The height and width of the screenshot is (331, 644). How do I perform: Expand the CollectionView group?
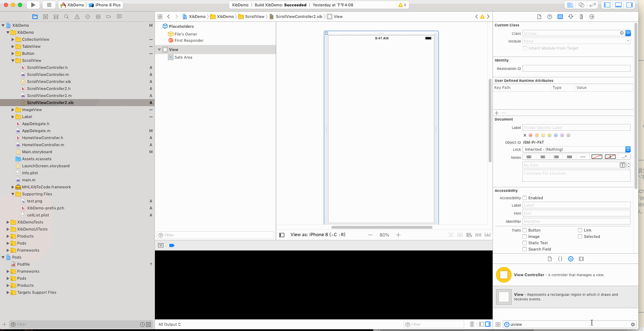point(13,39)
